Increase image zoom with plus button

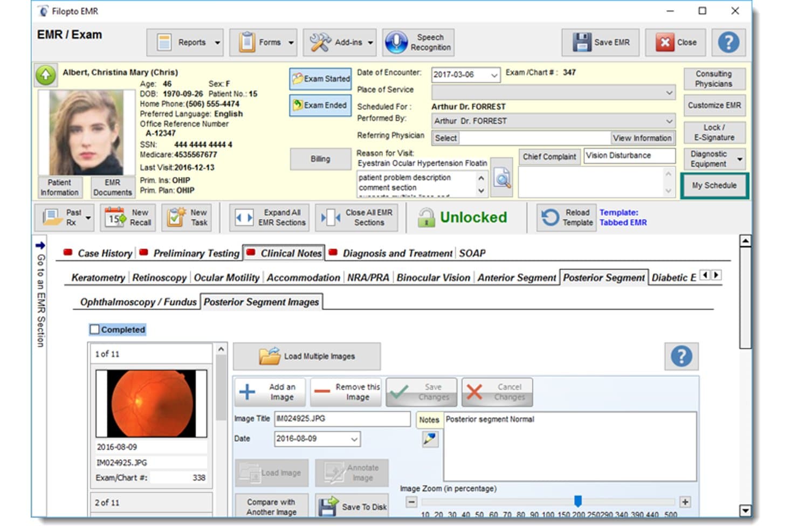685,502
